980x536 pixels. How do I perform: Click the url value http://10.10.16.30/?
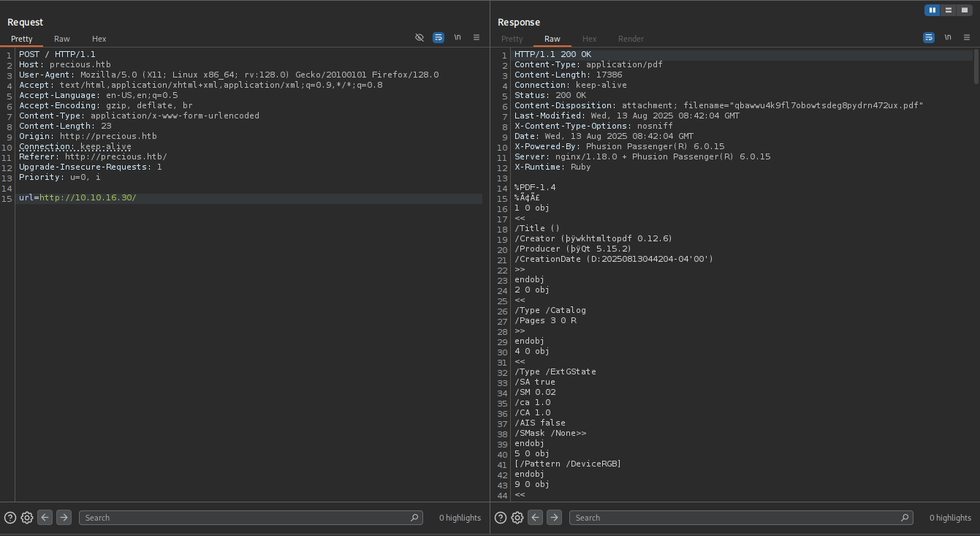point(88,198)
